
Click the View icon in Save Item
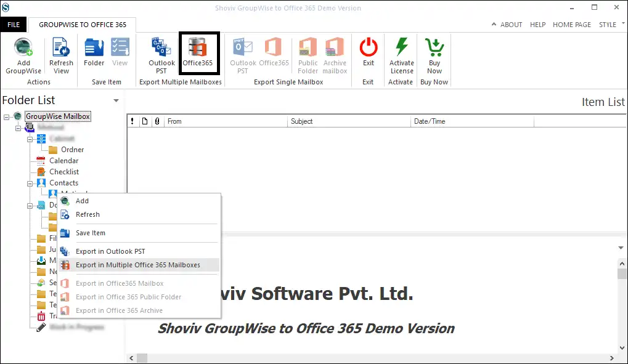point(120,47)
